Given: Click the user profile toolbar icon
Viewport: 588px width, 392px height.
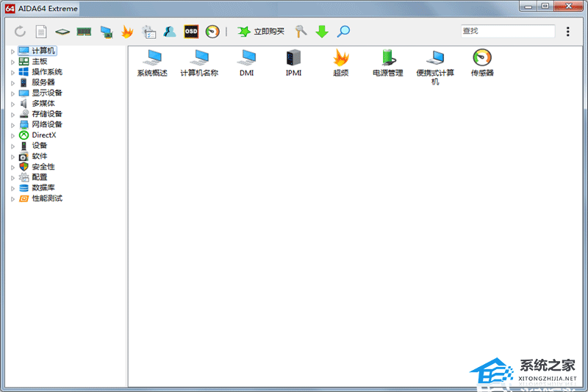Looking at the screenshot, I should (170, 32).
